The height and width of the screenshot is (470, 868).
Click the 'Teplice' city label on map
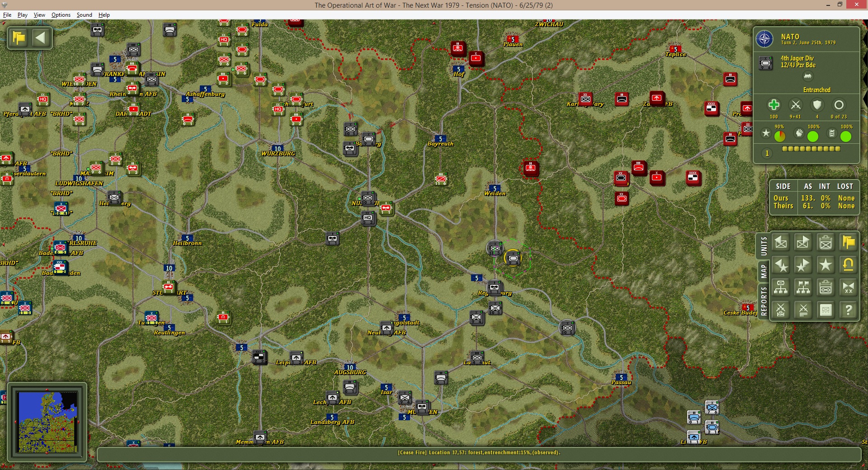tap(675, 54)
